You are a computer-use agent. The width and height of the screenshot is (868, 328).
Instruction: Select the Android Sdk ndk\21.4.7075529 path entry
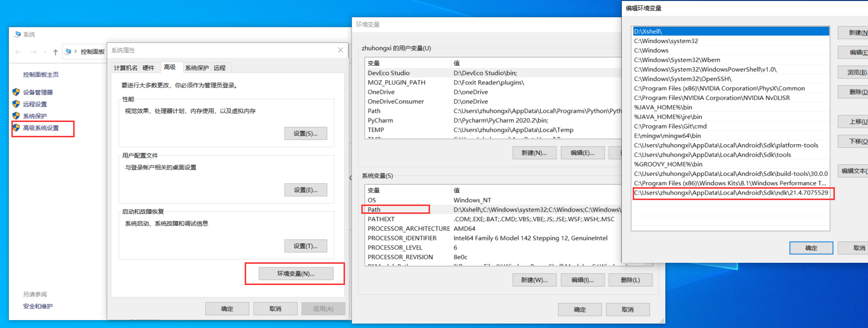click(x=731, y=193)
